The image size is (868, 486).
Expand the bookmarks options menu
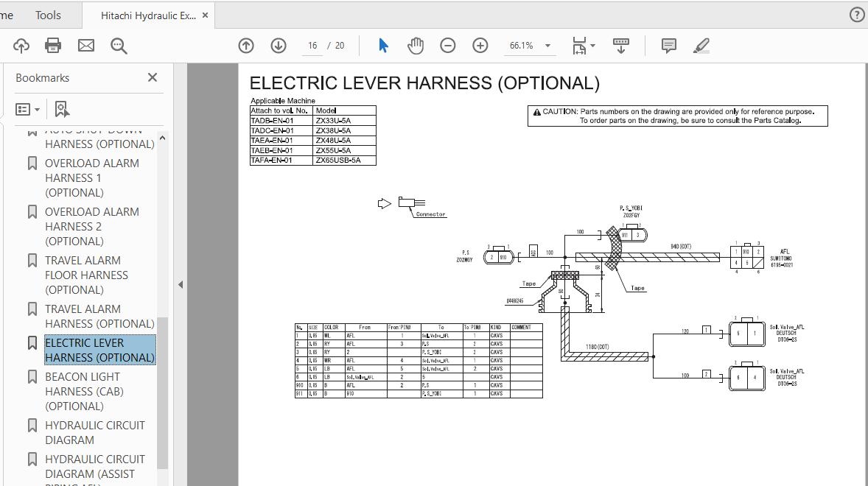28,110
